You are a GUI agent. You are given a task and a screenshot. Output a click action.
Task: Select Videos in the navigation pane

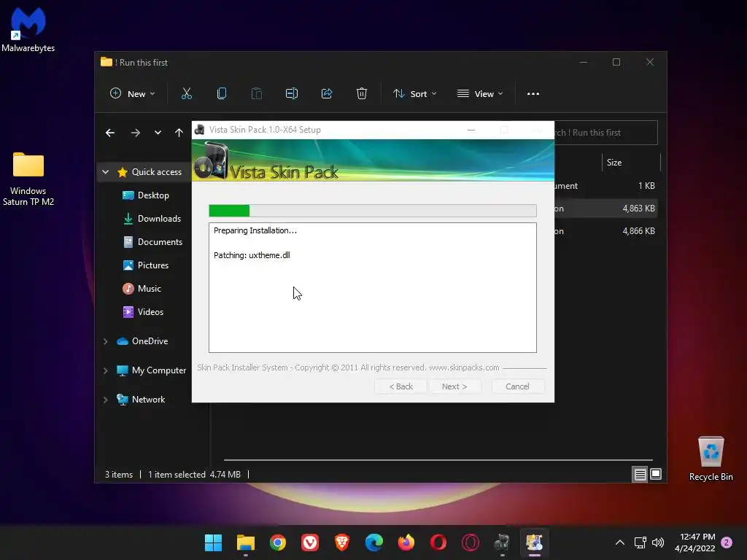tap(143, 312)
